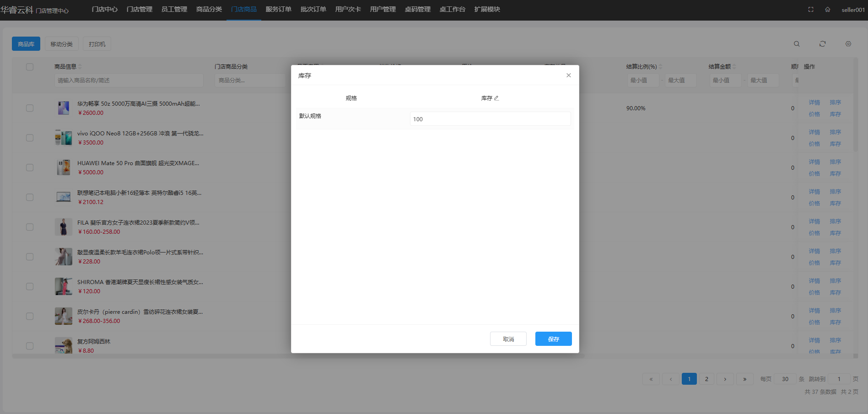Open the seller001 user menu

click(853, 10)
